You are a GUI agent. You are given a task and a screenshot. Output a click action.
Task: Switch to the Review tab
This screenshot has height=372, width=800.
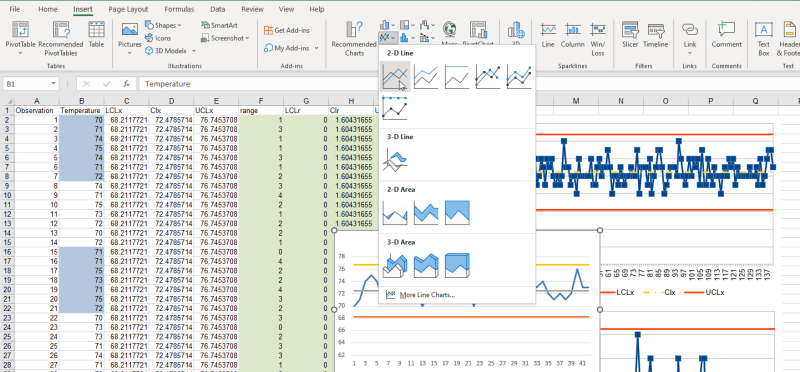pyautogui.click(x=253, y=9)
